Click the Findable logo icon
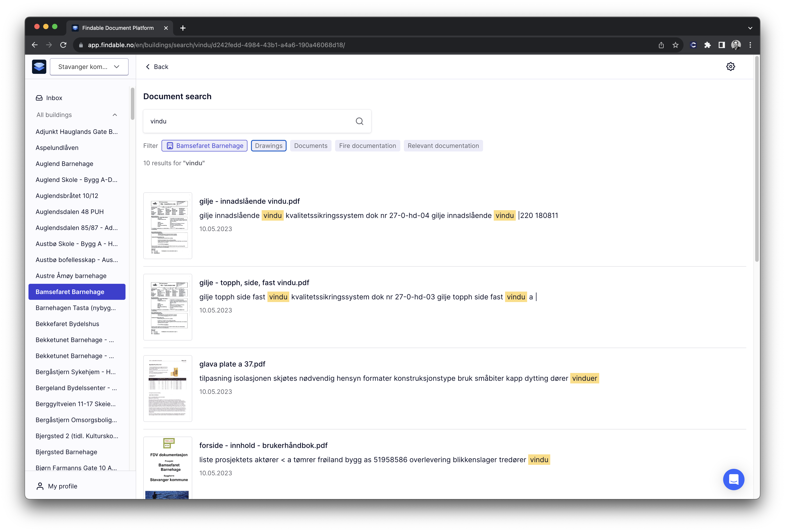Viewport: 785px width, 532px height. pos(39,66)
